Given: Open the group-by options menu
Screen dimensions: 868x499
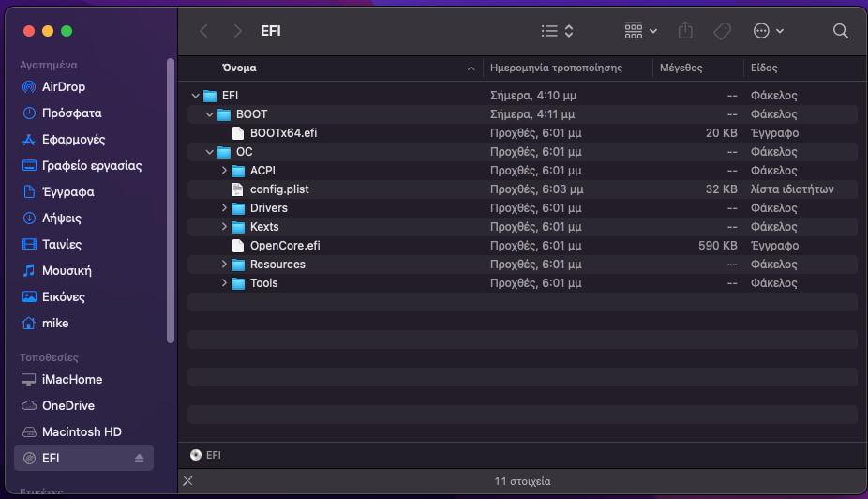Looking at the screenshot, I should pos(640,31).
